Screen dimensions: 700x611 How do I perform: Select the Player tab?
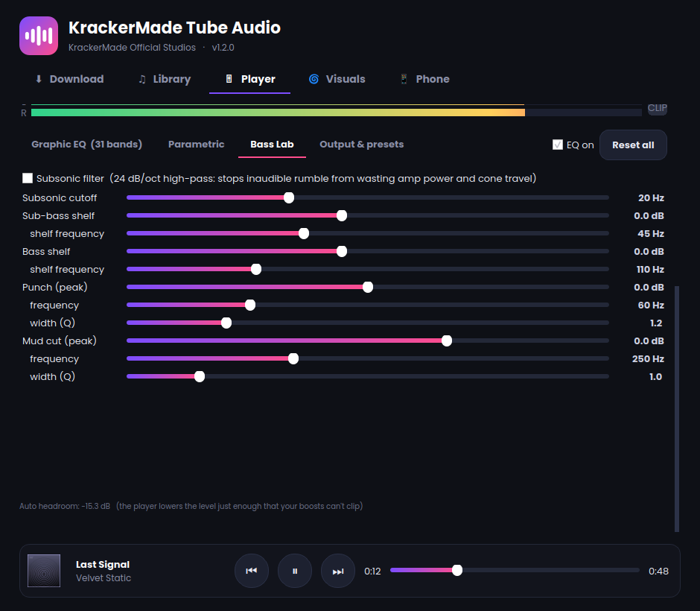point(250,79)
